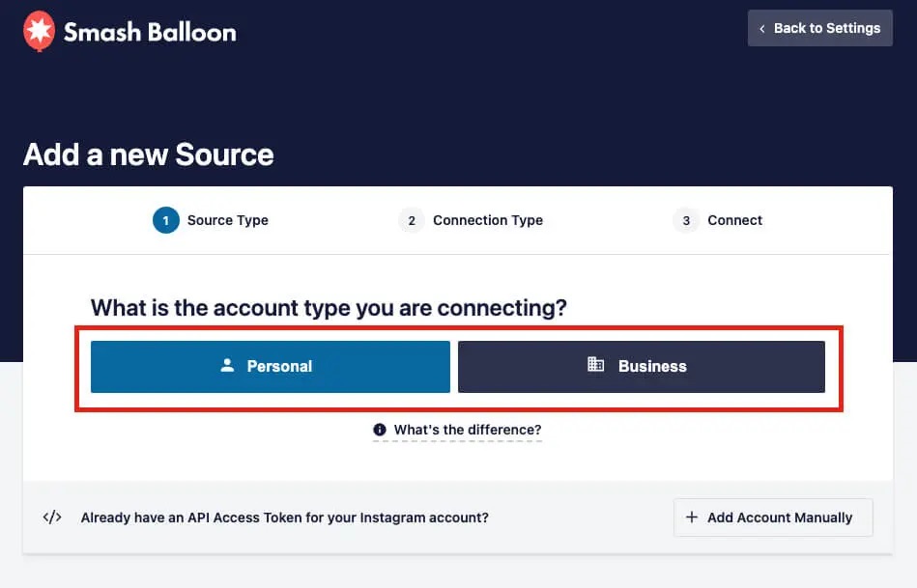Select the Personal account type
Image resolution: width=917 pixels, height=588 pixels.
click(x=271, y=367)
